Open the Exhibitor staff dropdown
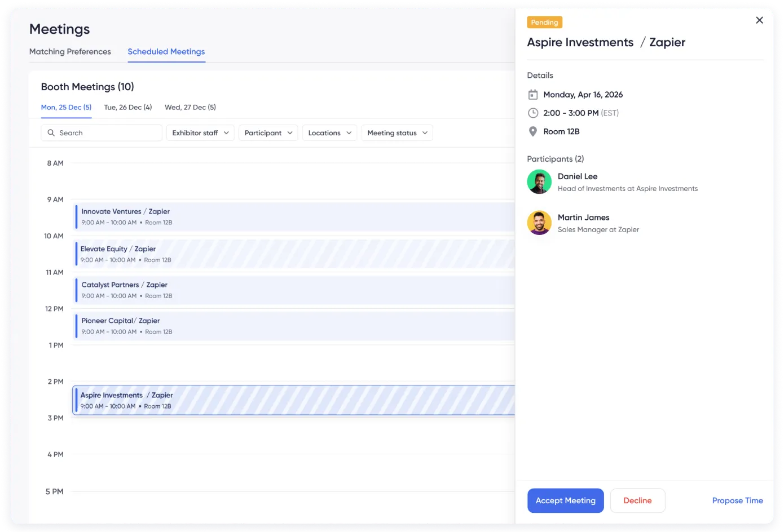The width and height of the screenshot is (784, 532). pos(200,133)
